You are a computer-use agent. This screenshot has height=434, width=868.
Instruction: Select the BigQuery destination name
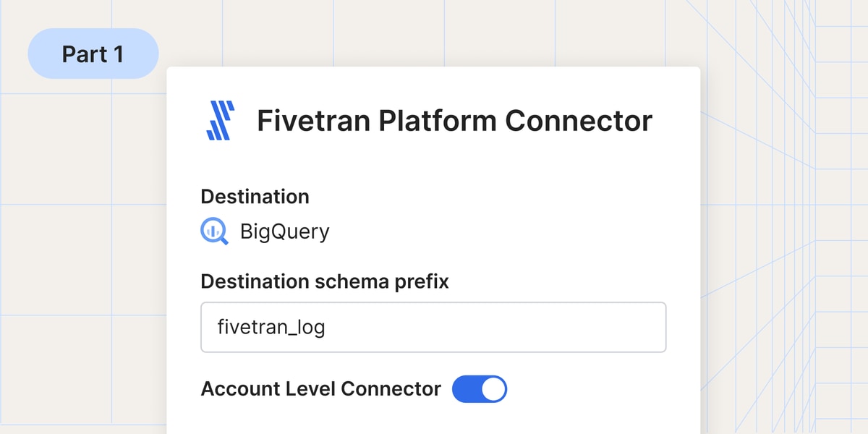[284, 232]
